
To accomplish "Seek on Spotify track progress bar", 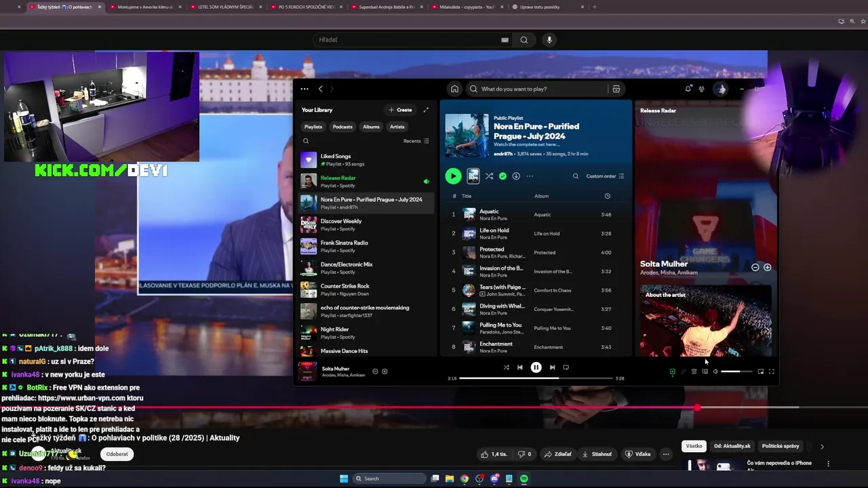I will (536, 378).
